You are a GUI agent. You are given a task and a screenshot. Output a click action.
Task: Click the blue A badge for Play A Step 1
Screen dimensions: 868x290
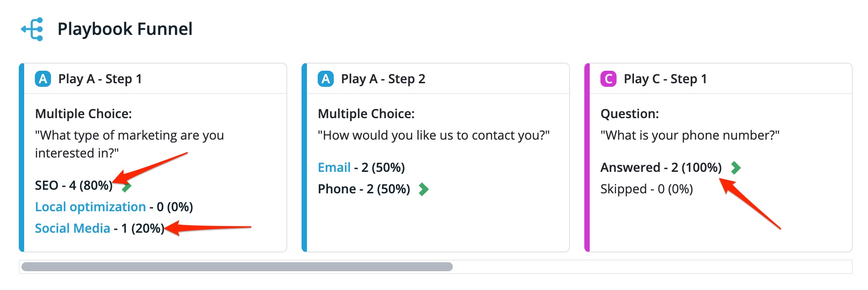pyautogui.click(x=43, y=79)
